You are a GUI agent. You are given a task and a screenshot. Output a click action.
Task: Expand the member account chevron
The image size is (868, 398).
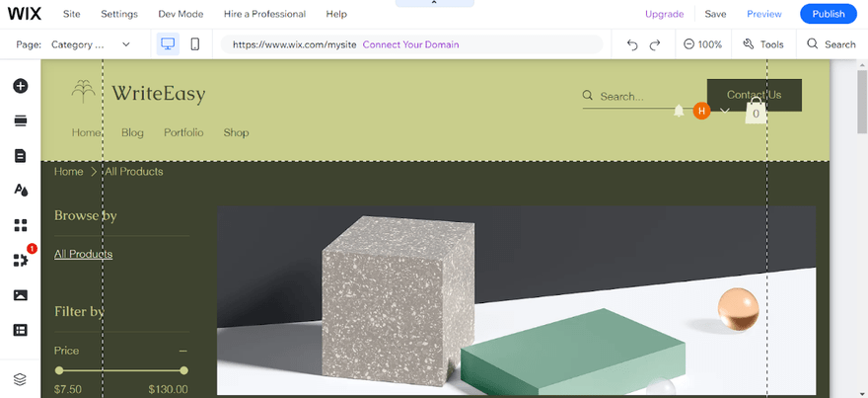tap(725, 111)
